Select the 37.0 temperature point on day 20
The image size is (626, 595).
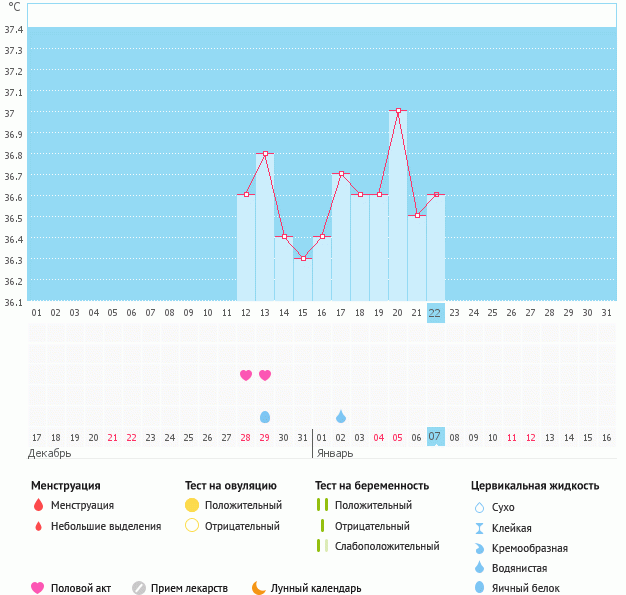[398, 111]
